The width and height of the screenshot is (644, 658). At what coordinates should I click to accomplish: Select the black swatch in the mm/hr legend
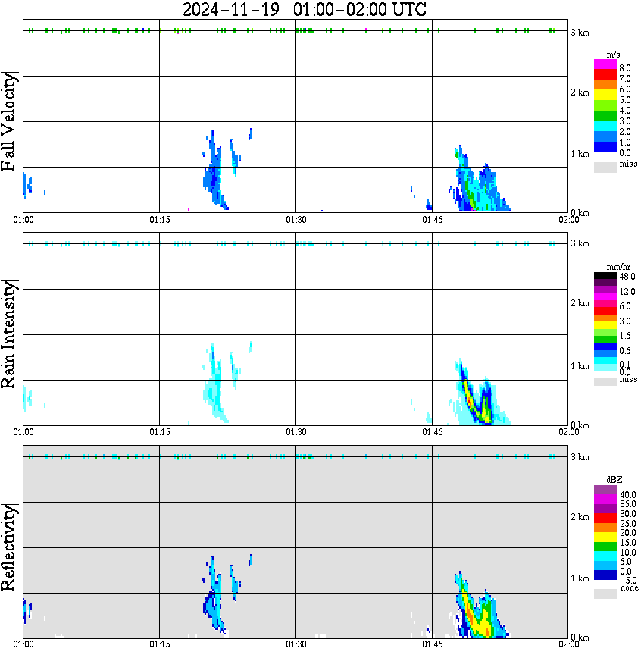coord(605,276)
